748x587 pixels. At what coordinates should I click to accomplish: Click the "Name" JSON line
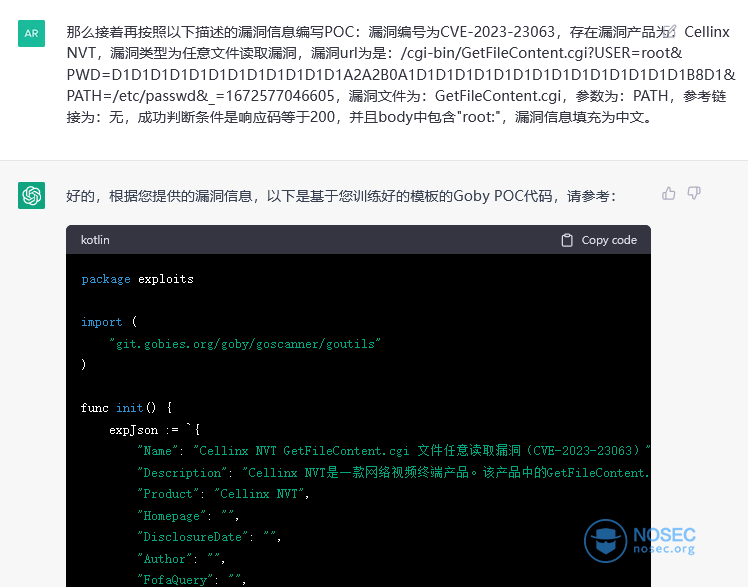click(x=394, y=451)
